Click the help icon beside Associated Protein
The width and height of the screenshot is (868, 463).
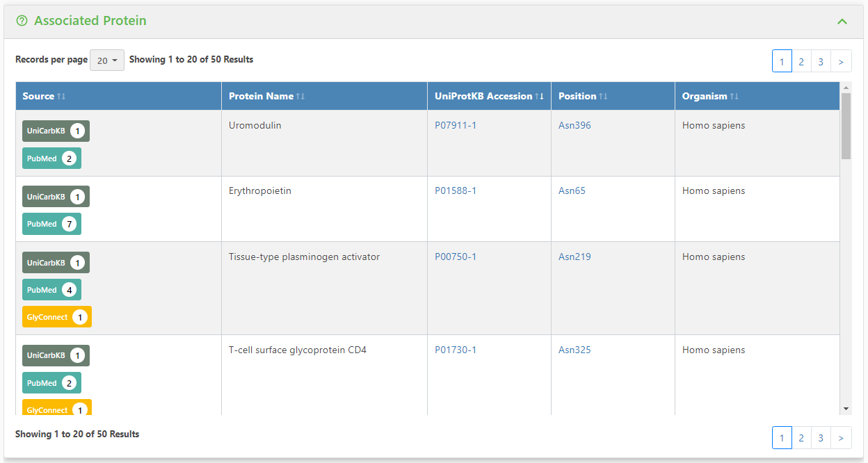tap(22, 21)
